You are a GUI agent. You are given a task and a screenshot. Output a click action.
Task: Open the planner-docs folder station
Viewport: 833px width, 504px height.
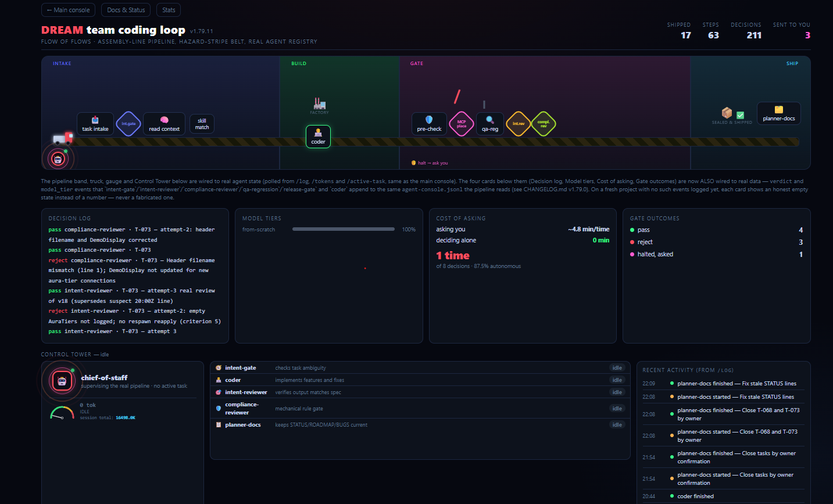point(779,113)
